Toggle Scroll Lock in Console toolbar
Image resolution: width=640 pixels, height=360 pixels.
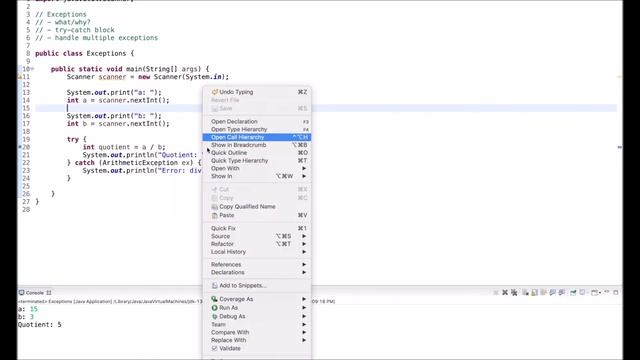[534, 292]
